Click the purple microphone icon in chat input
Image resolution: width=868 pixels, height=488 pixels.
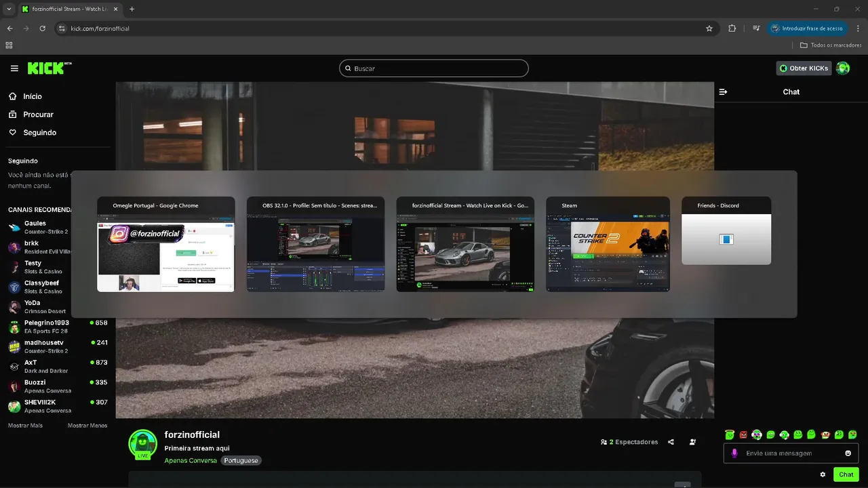(x=734, y=453)
